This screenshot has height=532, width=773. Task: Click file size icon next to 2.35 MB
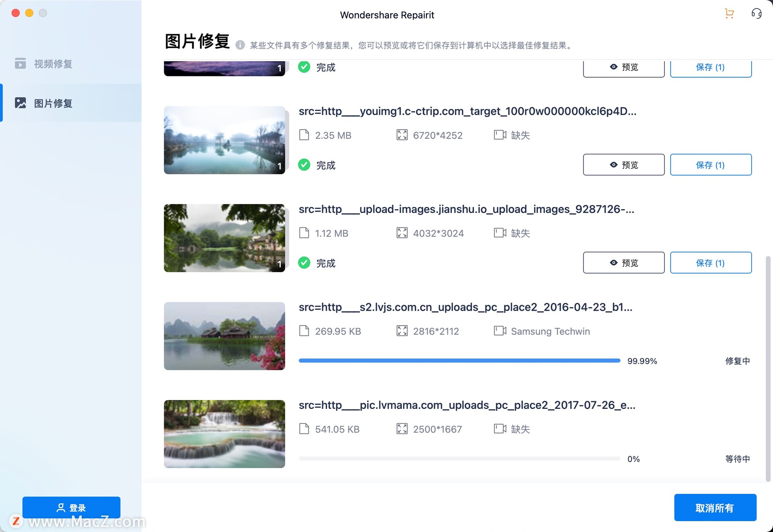point(304,135)
